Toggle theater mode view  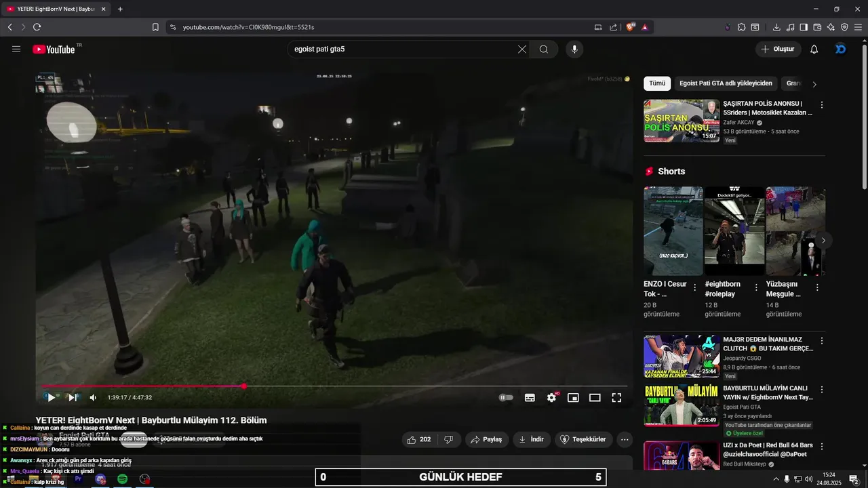(x=595, y=398)
